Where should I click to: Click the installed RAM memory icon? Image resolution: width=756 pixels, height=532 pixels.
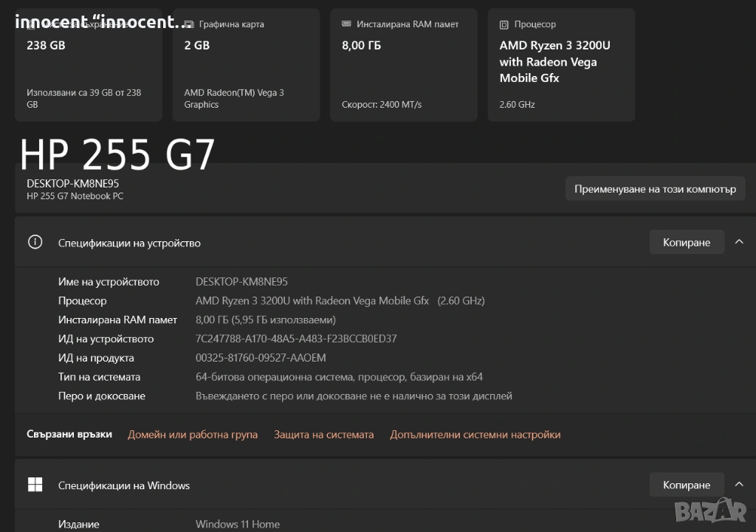(347, 24)
